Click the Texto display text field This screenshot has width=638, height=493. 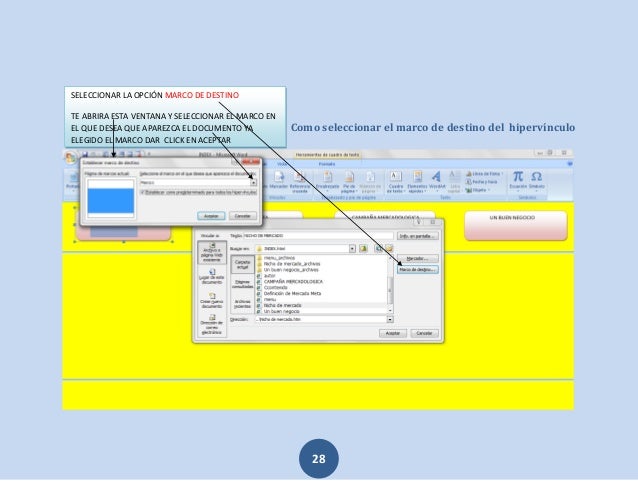tap(318, 236)
